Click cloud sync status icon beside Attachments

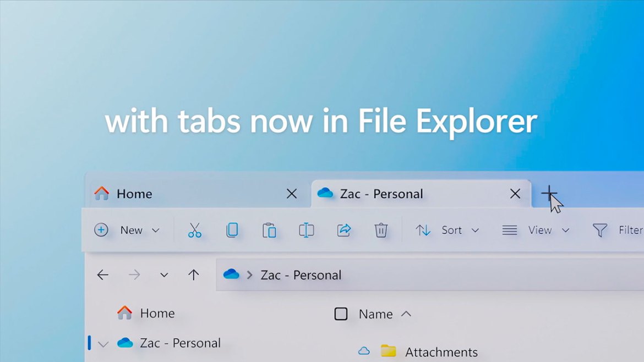[x=364, y=351]
